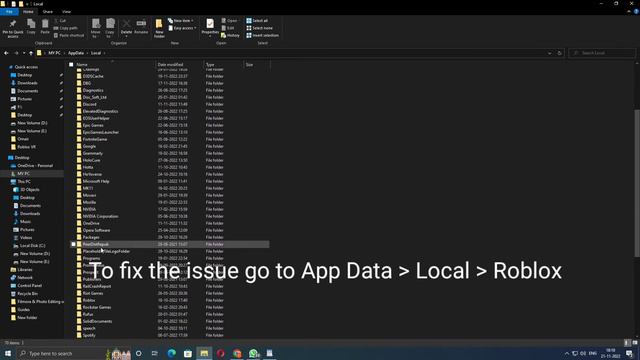This screenshot has width=640, height=360.
Task: Refresh the Local folder view
Action: (560, 53)
